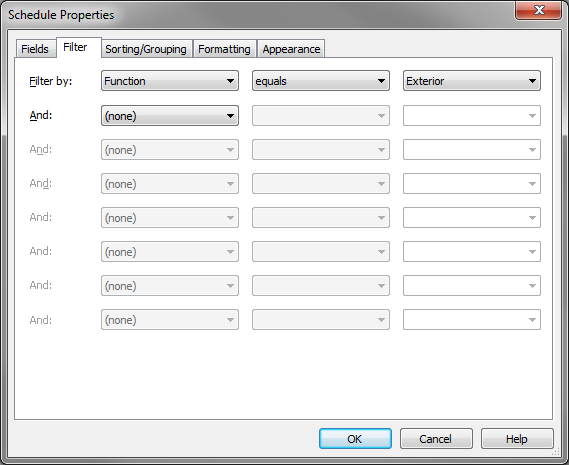569x465 pixels.
Task: Open the Formatting tab
Action: click(x=224, y=49)
